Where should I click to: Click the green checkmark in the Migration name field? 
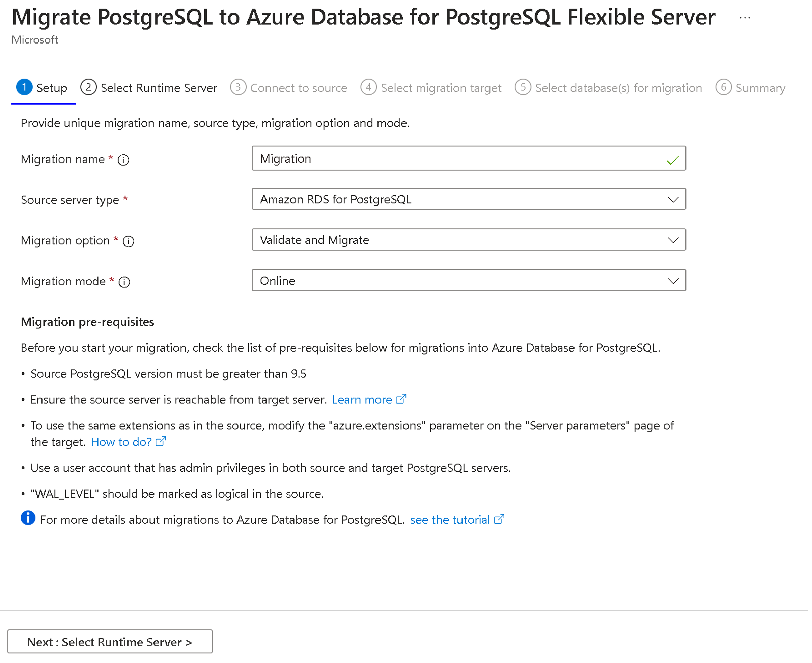pos(673,160)
